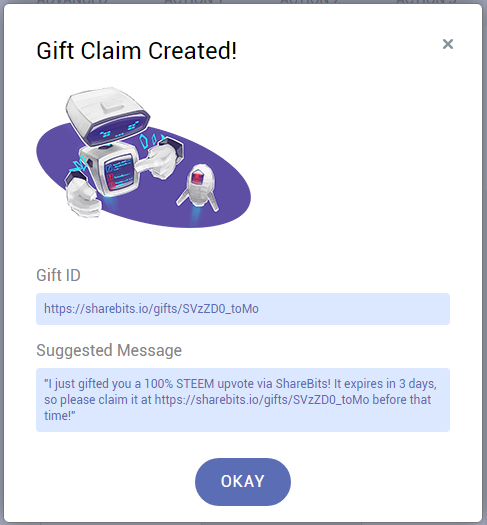Click the Suggested Message label
Image resolution: width=487 pixels, height=525 pixels.
109,351
